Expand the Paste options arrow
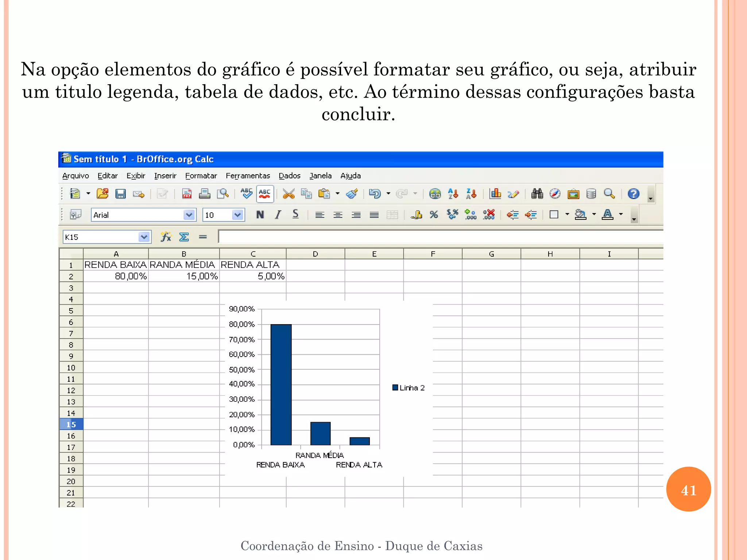This screenshot has height=560, width=747. click(338, 194)
